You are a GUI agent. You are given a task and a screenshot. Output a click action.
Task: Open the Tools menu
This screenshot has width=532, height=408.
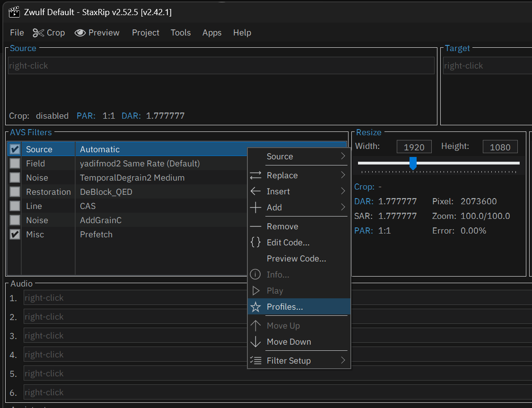click(181, 33)
